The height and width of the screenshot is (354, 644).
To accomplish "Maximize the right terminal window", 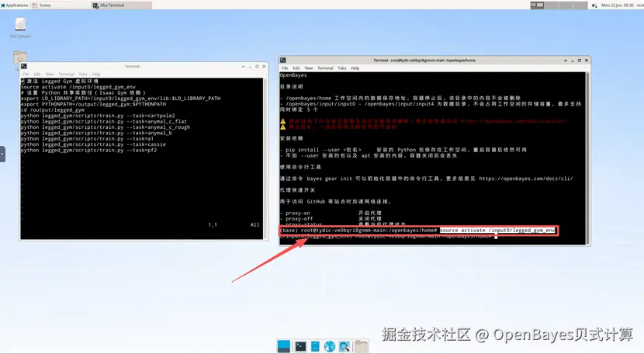I will coord(580,60).
